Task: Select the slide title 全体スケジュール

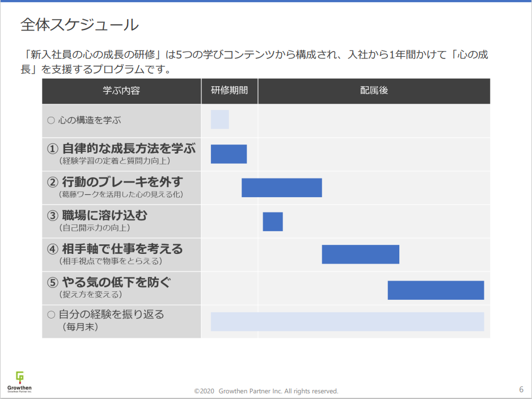Action: [x=79, y=24]
